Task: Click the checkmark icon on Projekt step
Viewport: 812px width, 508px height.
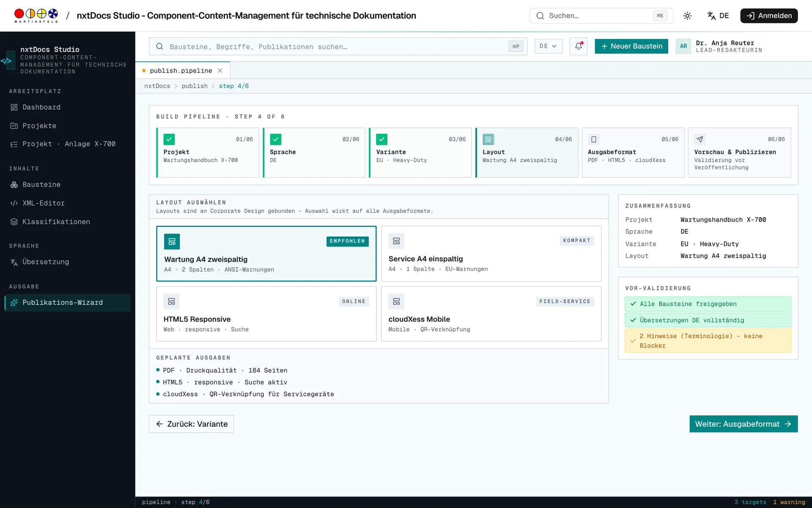Action: (x=169, y=139)
